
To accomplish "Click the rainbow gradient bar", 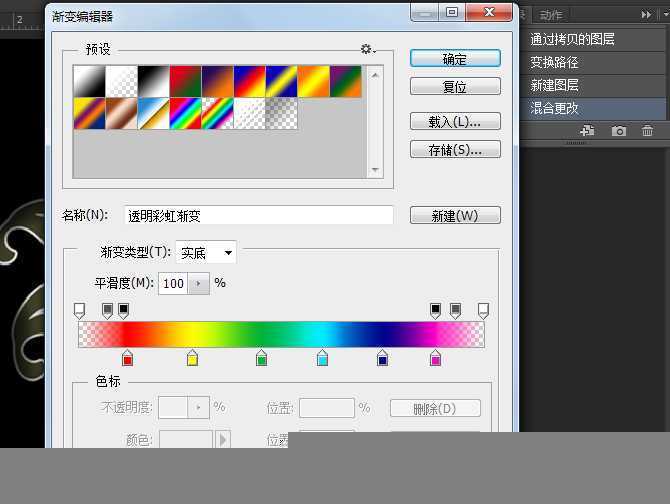I will tap(282, 334).
